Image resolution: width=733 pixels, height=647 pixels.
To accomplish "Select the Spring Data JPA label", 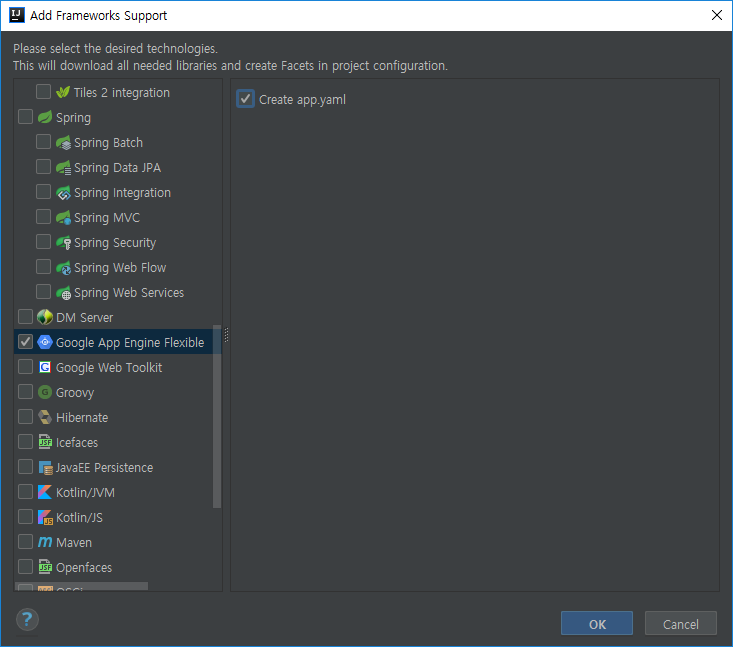I will click(117, 167).
